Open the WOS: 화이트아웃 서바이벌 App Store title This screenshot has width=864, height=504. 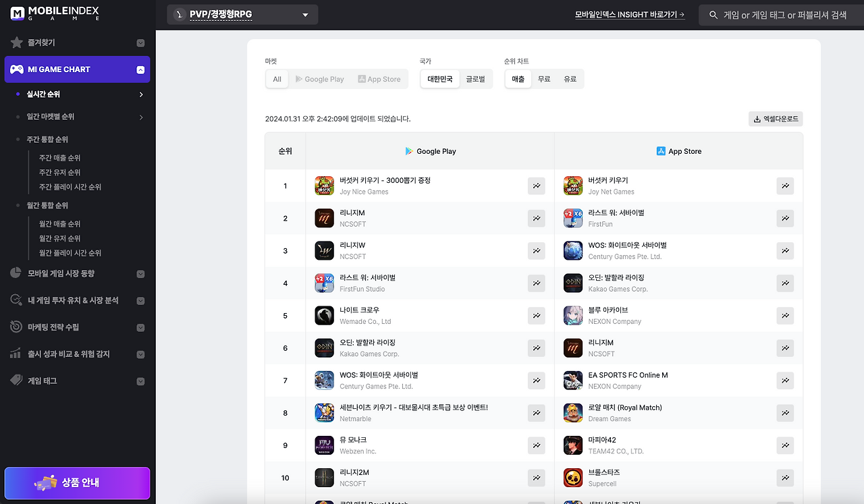coord(627,246)
